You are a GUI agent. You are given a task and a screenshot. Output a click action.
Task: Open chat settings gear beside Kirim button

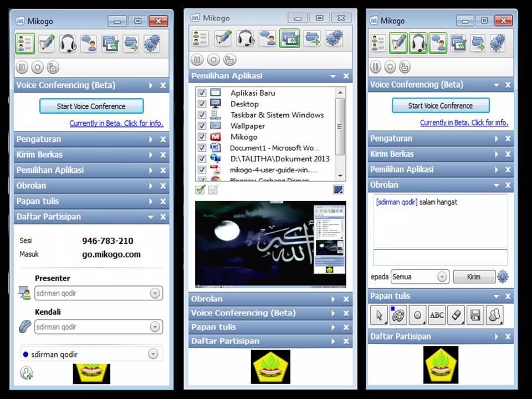click(x=503, y=277)
